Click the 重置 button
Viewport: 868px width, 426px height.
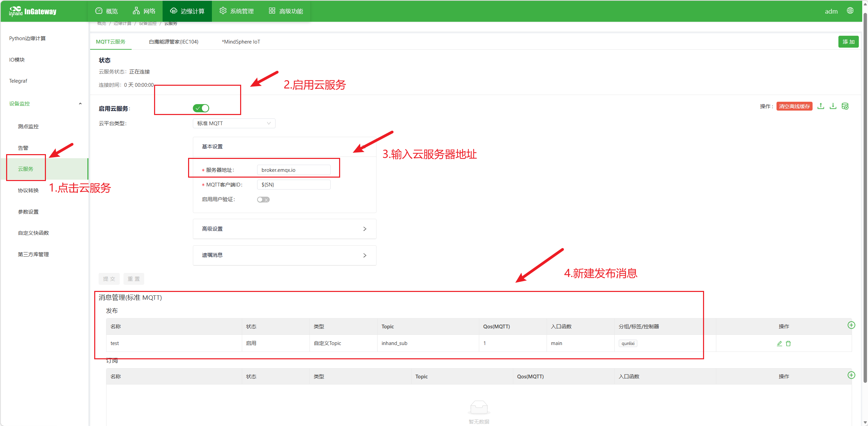pyautogui.click(x=134, y=279)
